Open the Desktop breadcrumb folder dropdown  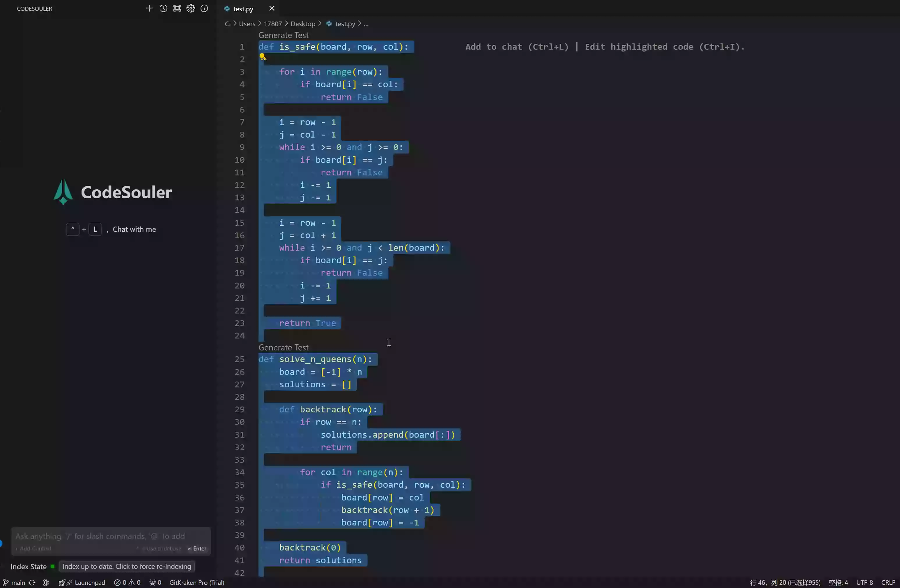302,24
